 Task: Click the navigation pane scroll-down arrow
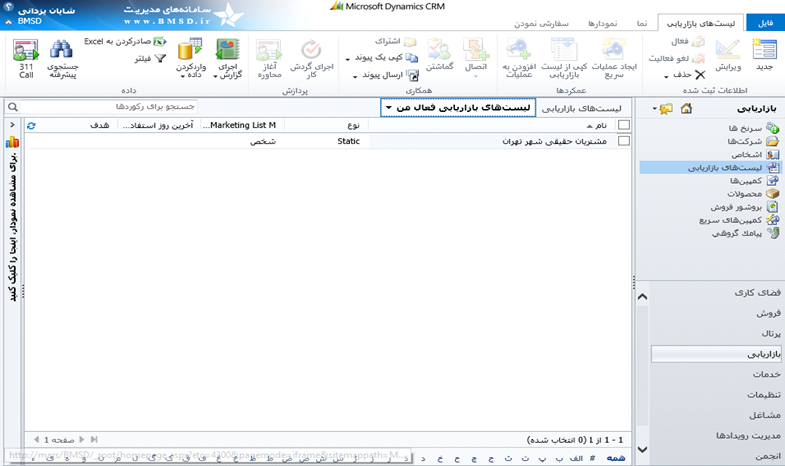[x=643, y=449]
